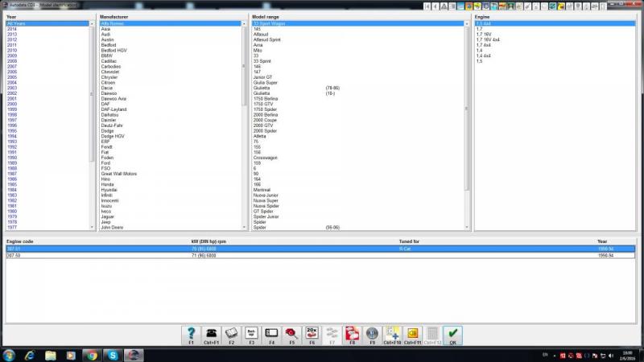Image resolution: width=644 pixels, height=362 pixels.
Task: Select Alfa Romeo in Manufacturer list
Action: click(x=170, y=24)
